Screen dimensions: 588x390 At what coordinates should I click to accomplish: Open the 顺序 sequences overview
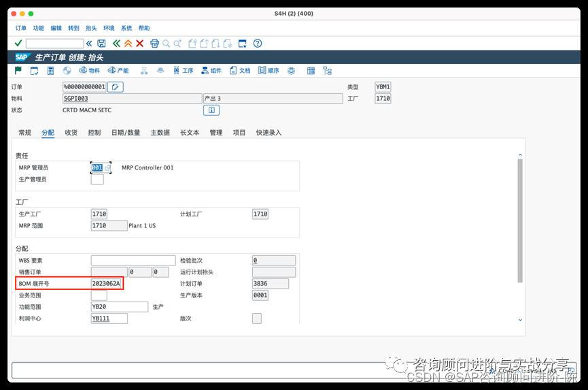click(x=269, y=71)
